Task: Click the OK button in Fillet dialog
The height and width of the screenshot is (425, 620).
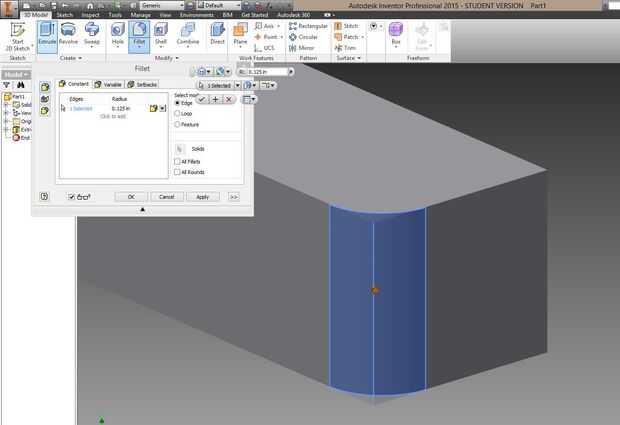Action: pyautogui.click(x=131, y=196)
